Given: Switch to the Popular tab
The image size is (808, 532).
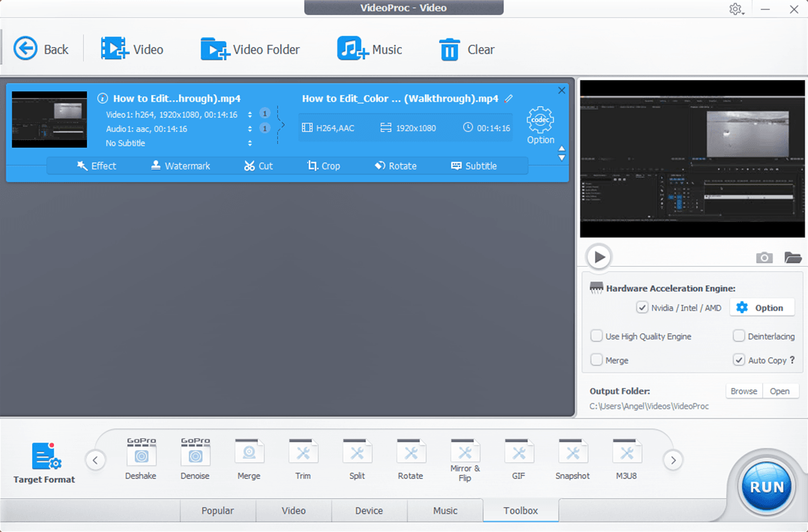Looking at the screenshot, I should click(x=217, y=510).
